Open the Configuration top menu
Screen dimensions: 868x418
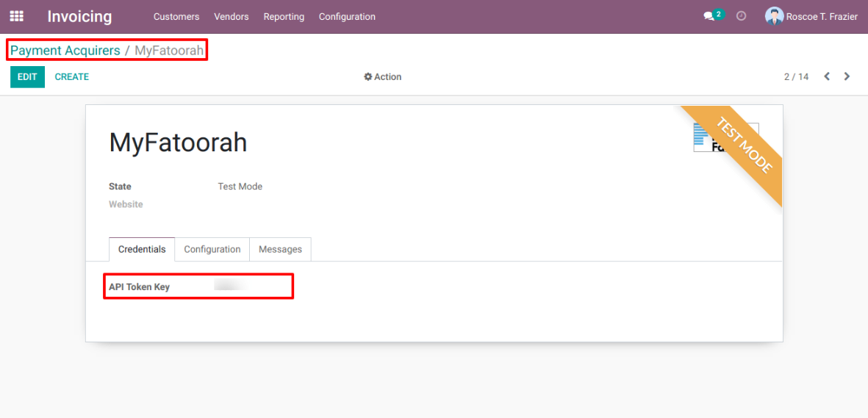tap(347, 17)
